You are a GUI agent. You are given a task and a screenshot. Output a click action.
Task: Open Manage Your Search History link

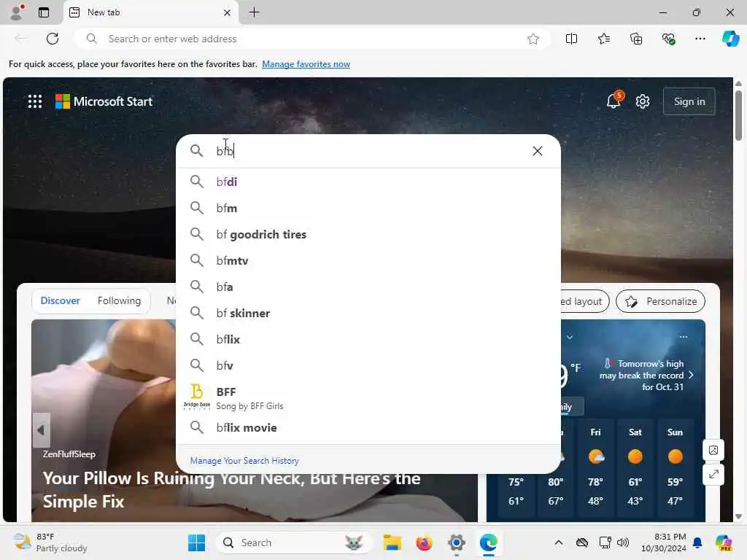[x=244, y=461]
